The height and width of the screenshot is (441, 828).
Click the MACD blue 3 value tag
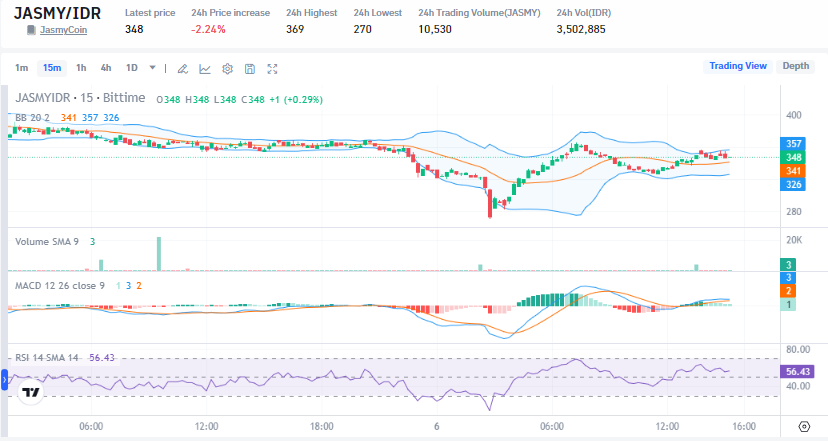coord(788,278)
